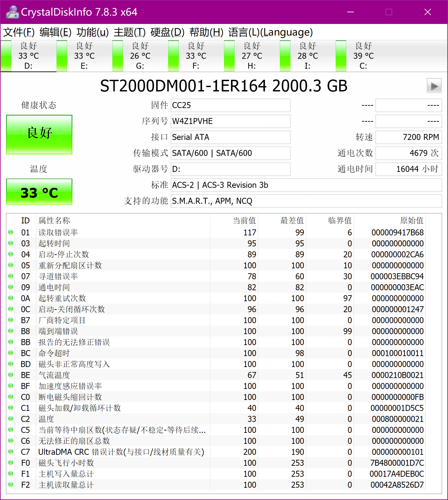This screenshot has width=448, height=500.
Task: Open the 功能(u) menu
Action: [93, 32]
